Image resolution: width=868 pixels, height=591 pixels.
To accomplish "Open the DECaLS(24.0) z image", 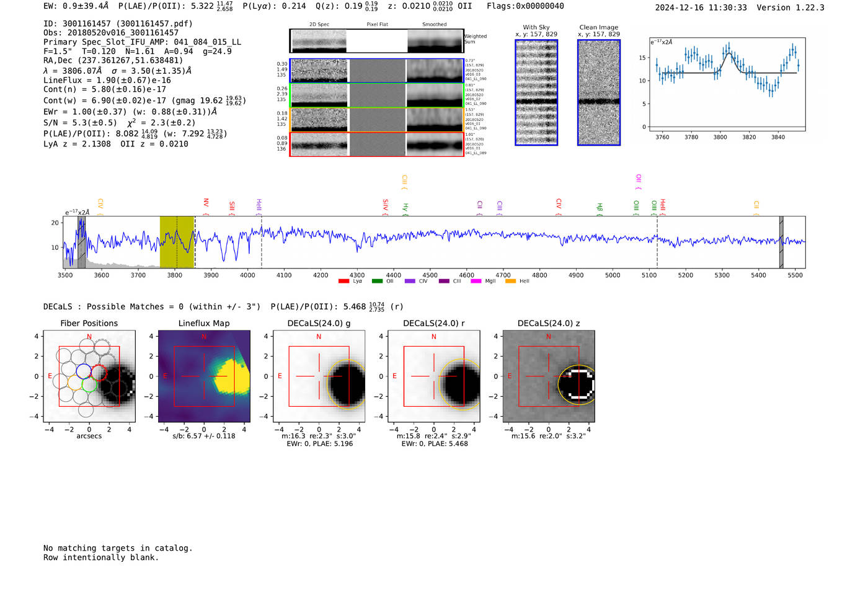I will coord(549,376).
